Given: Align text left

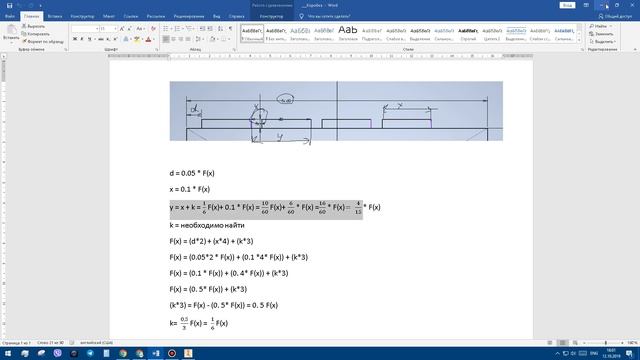Looking at the screenshot, I should pyautogui.click(x=166, y=39).
